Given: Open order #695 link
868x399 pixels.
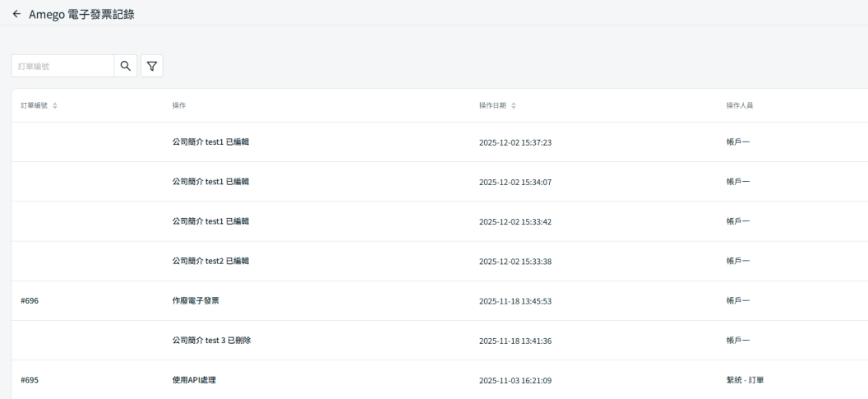Looking at the screenshot, I should 30,380.
